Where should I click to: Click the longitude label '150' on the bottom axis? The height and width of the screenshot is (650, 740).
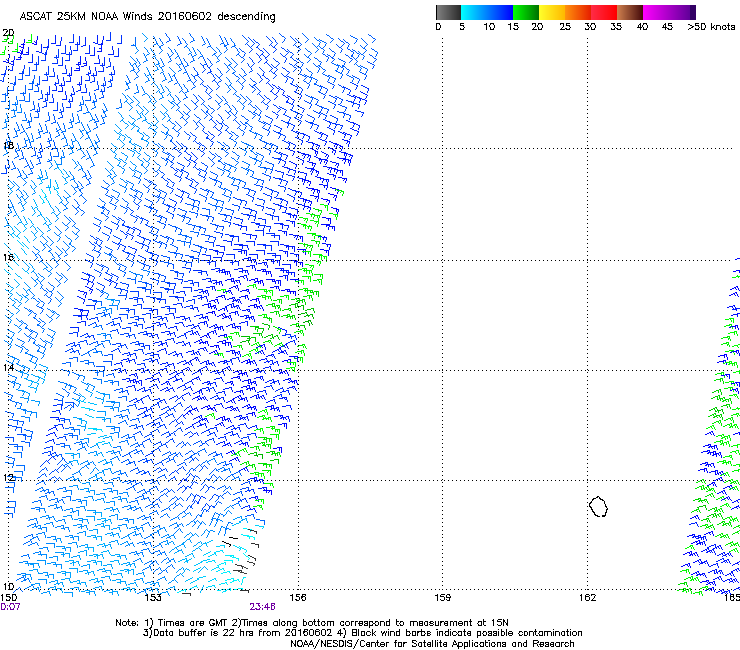pos(9,598)
